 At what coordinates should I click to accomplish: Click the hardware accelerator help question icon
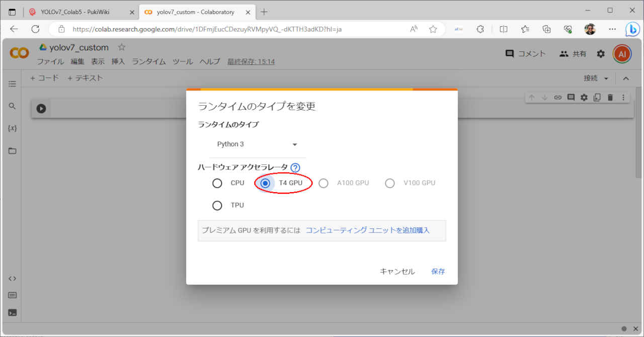(x=295, y=167)
